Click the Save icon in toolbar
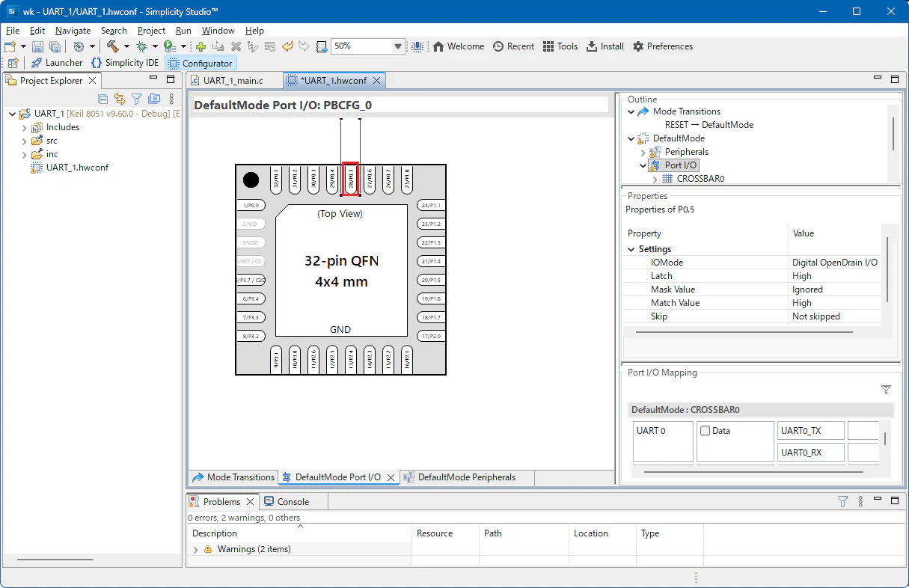 point(37,46)
